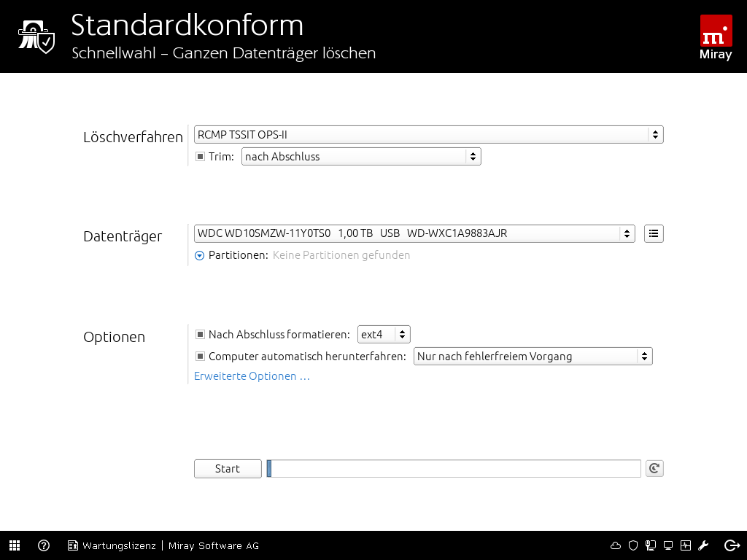
Task: Open 'Erweiterte Optionen …' link
Action: tap(252, 376)
